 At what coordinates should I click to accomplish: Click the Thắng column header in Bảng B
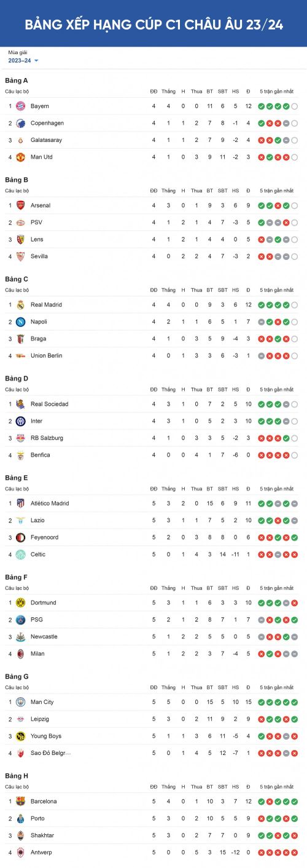(x=168, y=191)
